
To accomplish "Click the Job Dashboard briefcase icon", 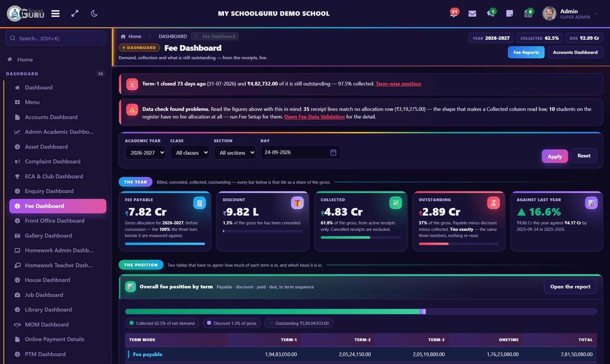I will (x=17, y=295).
